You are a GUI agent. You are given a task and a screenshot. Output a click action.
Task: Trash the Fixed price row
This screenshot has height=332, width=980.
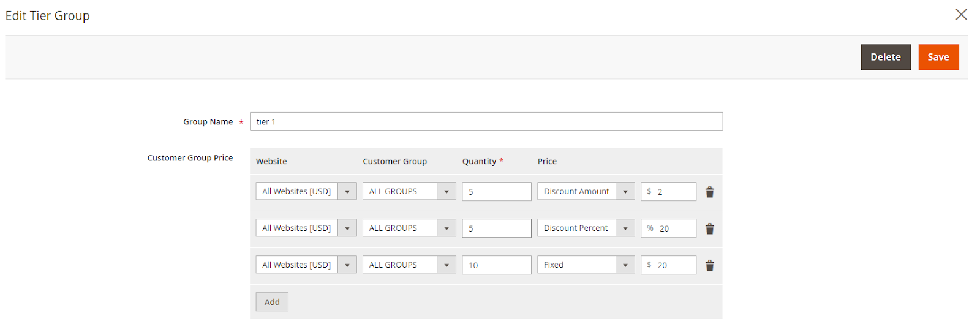pos(709,265)
